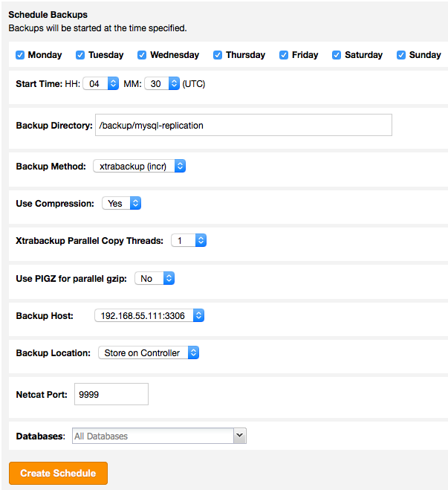Select a different Backup Host

tap(149, 315)
